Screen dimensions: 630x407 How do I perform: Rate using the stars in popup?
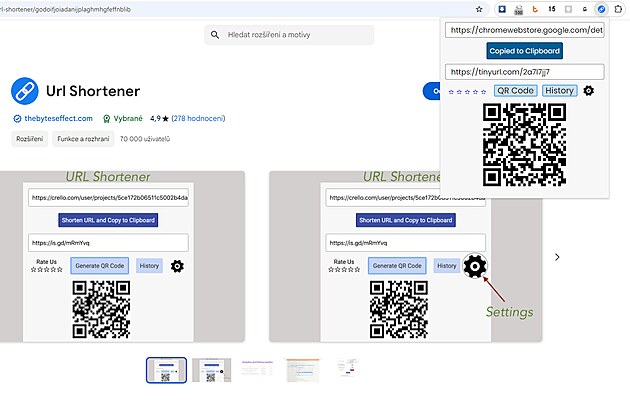click(x=468, y=91)
